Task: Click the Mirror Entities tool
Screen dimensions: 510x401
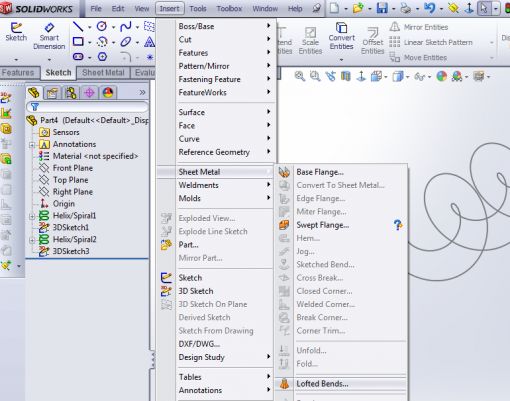Action: point(419,27)
